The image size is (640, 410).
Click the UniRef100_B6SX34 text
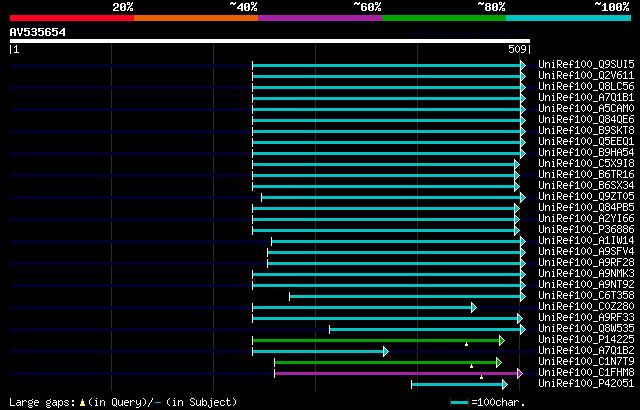[586, 186]
